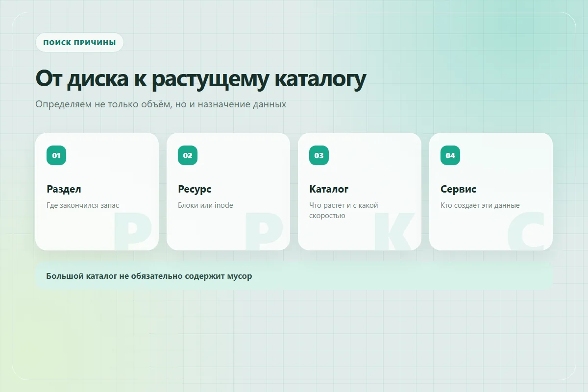
Task: Click the ПОИСК ПРИЧИНЫ badge
Action: coord(79,43)
